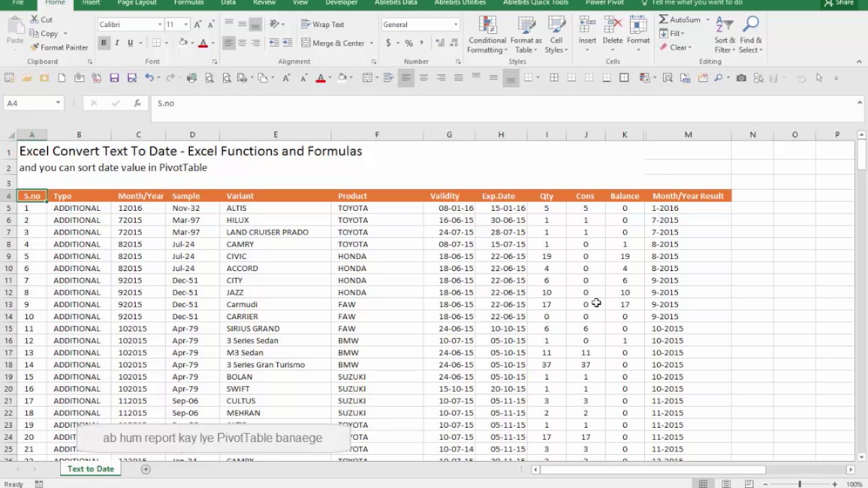This screenshot has width=868, height=488.
Task: Open the number format dropdown (General)
Action: click(x=456, y=24)
